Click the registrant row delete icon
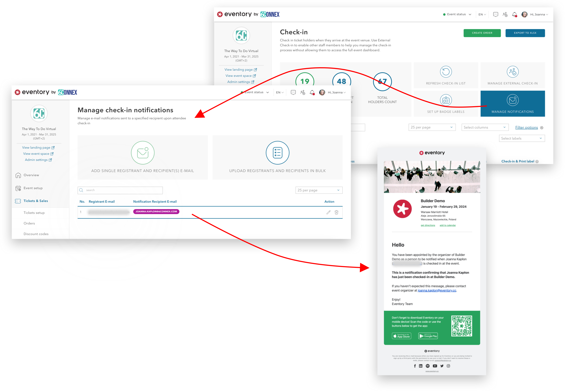The height and width of the screenshot is (392, 565). pyautogui.click(x=336, y=212)
